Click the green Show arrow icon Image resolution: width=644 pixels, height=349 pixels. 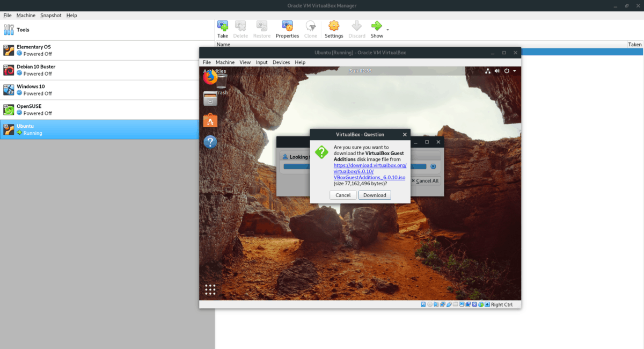tap(377, 25)
